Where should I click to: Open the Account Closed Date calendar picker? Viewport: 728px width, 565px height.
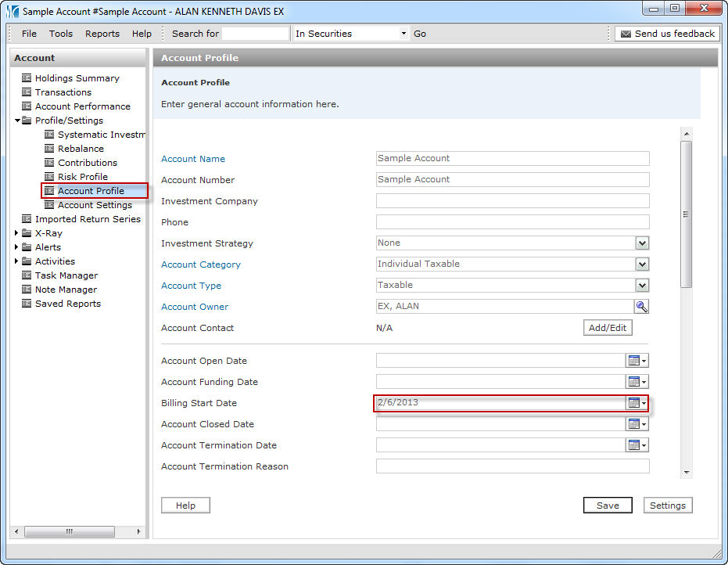[637, 424]
